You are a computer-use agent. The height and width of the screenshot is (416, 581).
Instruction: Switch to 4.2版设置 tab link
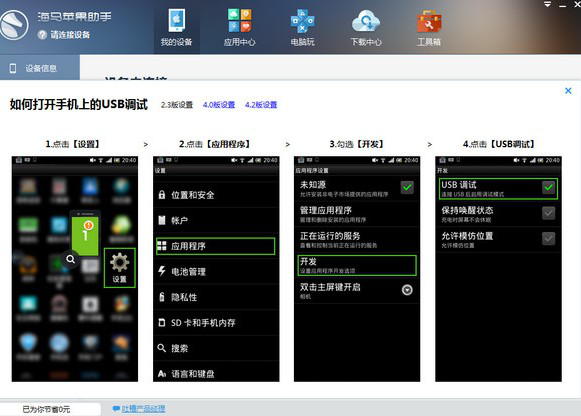pos(261,105)
